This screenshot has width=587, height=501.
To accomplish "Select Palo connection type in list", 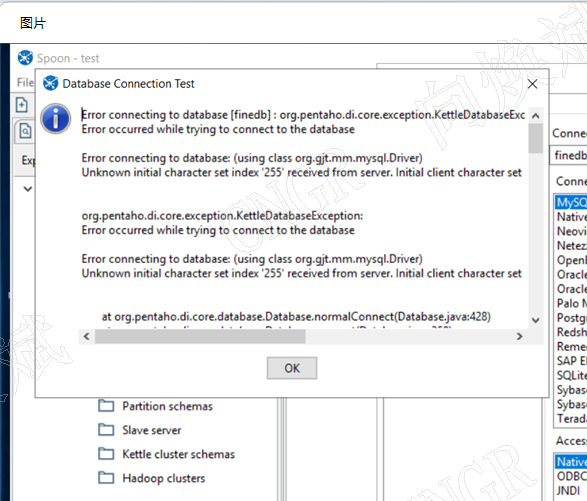I will click(571, 303).
